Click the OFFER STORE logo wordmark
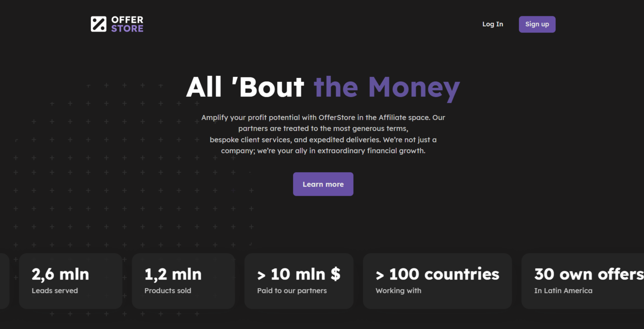 pos(127,24)
